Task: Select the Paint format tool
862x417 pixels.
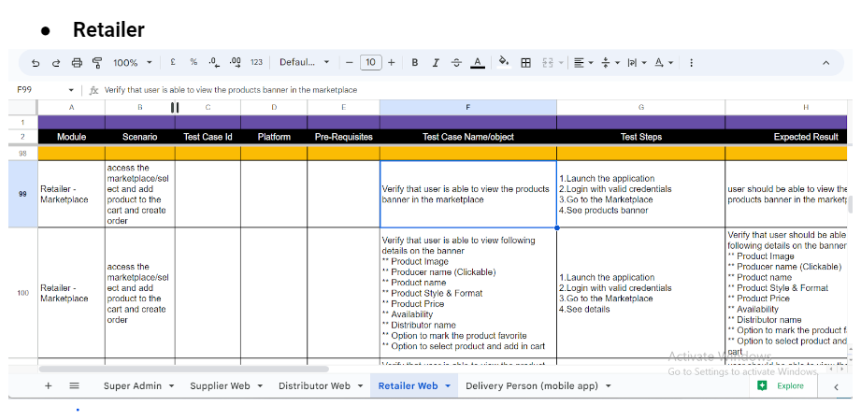Action: (x=97, y=62)
